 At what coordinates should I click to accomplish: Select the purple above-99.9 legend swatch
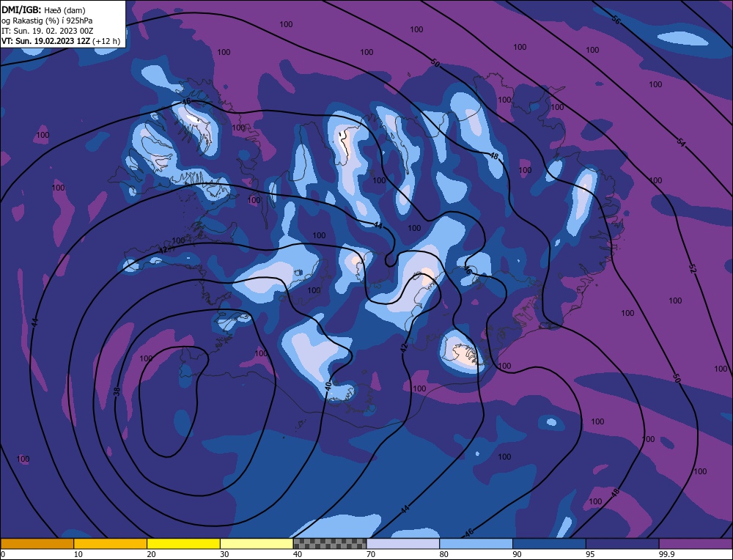pyautogui.click(x=696, y=543)
